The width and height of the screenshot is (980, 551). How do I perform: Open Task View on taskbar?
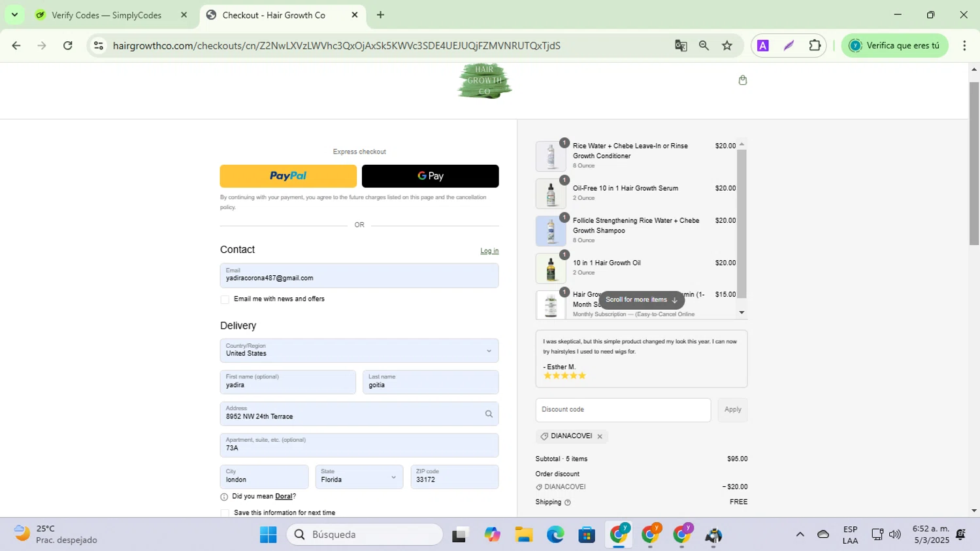pos(461,535)
